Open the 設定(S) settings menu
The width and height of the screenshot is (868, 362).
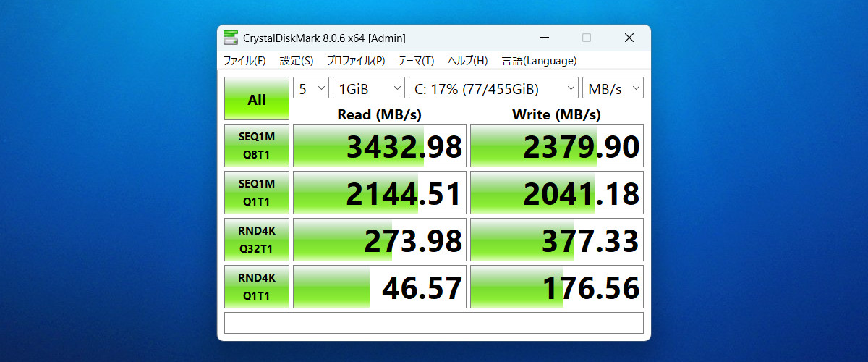[297, 61]
